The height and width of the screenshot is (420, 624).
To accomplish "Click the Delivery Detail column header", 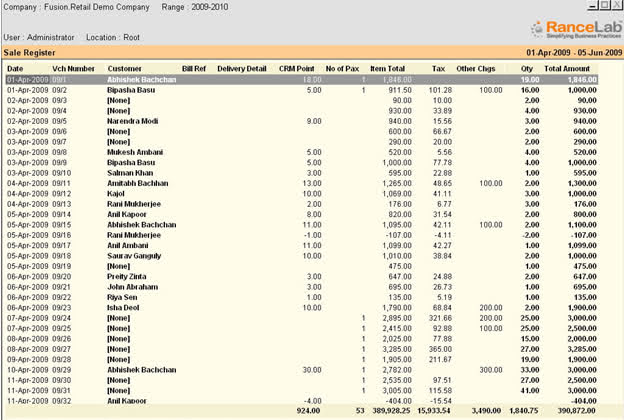I will (x=242, y=68).
